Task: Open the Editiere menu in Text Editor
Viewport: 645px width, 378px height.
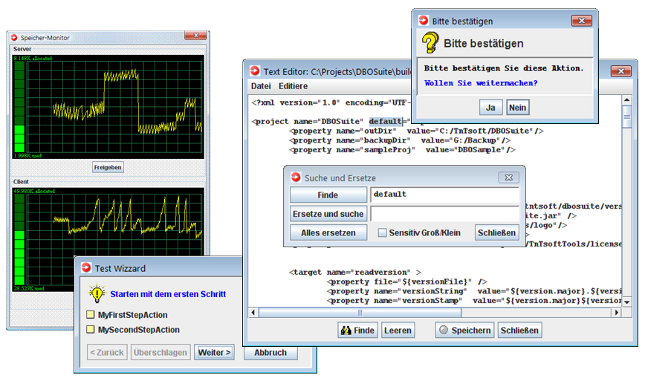Action: point(293,86)
